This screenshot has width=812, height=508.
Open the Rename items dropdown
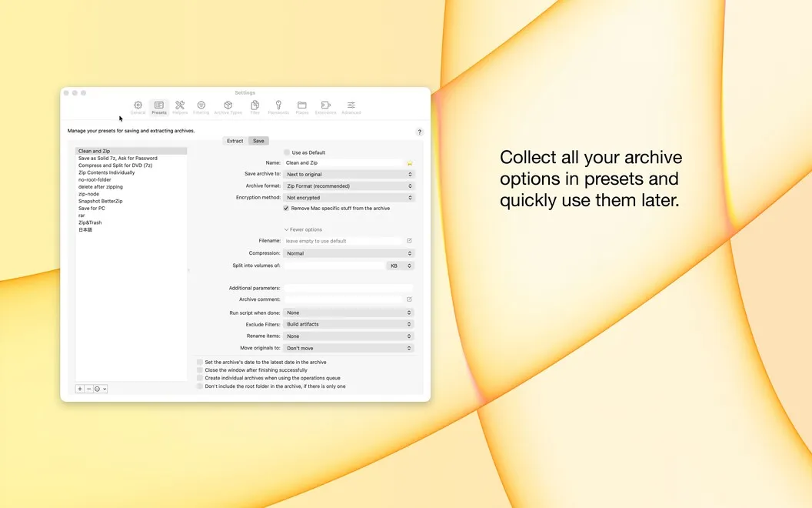coord(348,336)
